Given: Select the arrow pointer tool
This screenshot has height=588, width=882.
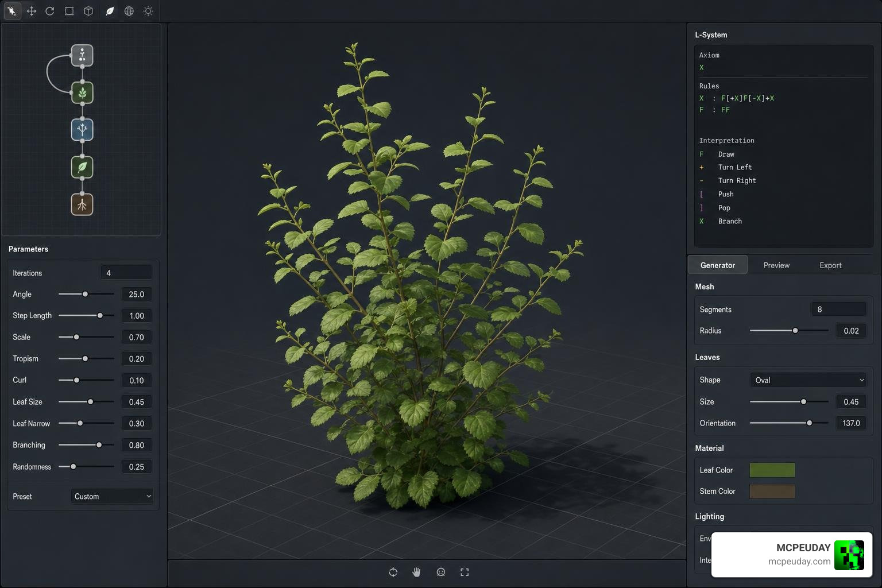Looking at the screenshot, I should (11, 11).
